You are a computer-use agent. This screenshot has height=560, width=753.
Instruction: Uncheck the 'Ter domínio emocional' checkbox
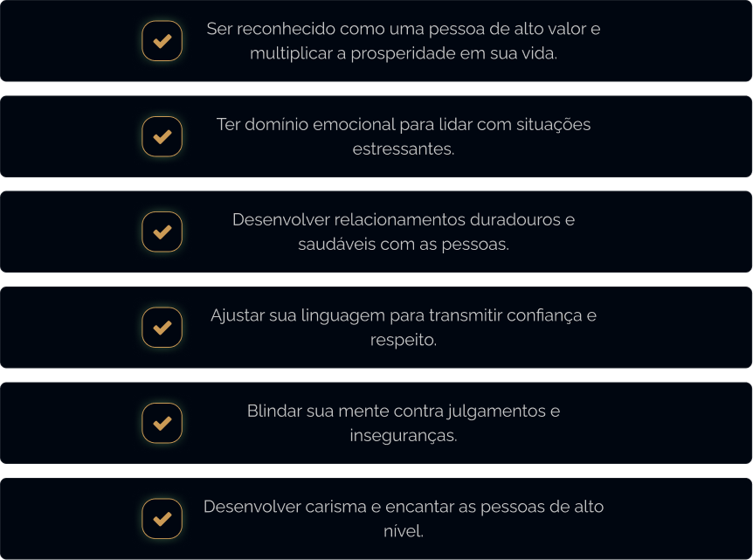pyautogui.click(x=162, y=136)
